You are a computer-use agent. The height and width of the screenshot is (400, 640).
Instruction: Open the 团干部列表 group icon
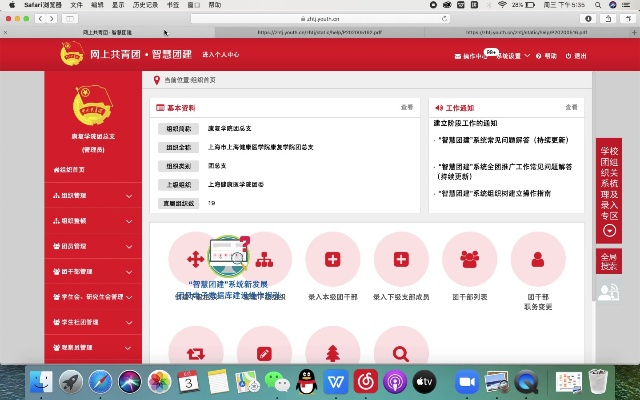(469, 259)
